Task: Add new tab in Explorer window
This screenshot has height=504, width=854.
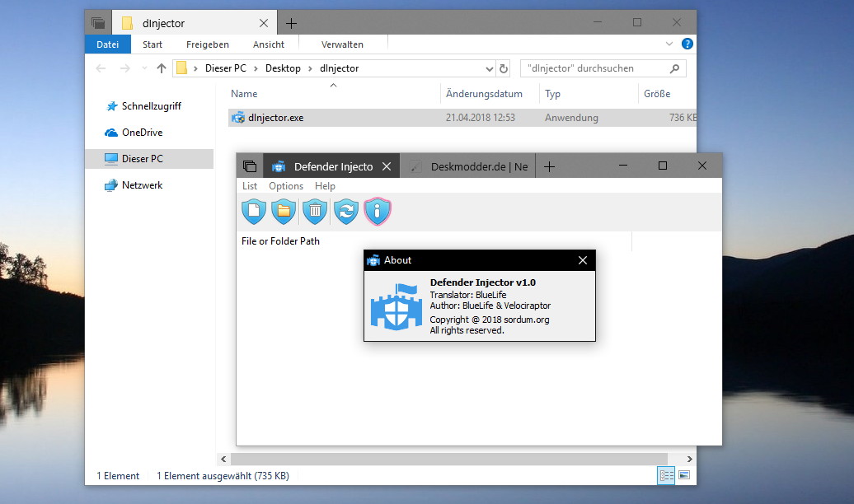Action: 291,23
